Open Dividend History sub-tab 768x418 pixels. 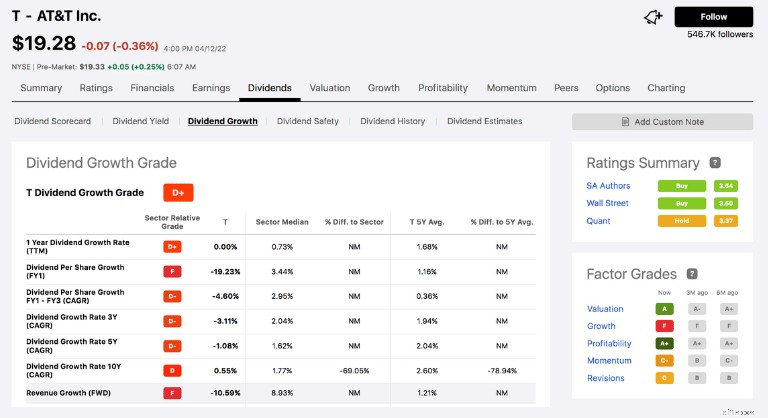click(x=393, y=121)
